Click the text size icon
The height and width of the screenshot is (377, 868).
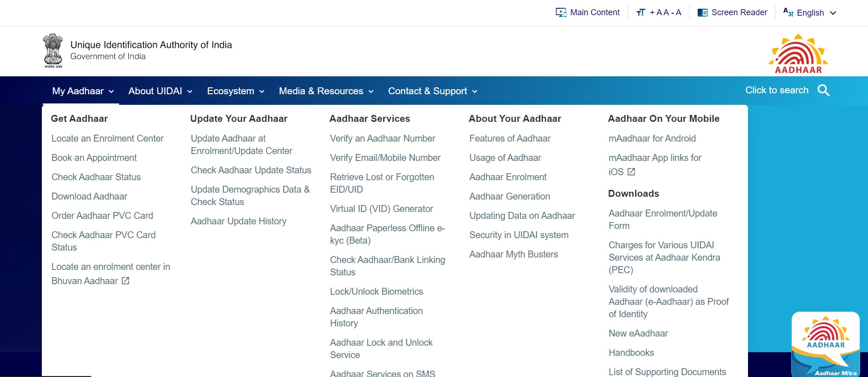641,12
